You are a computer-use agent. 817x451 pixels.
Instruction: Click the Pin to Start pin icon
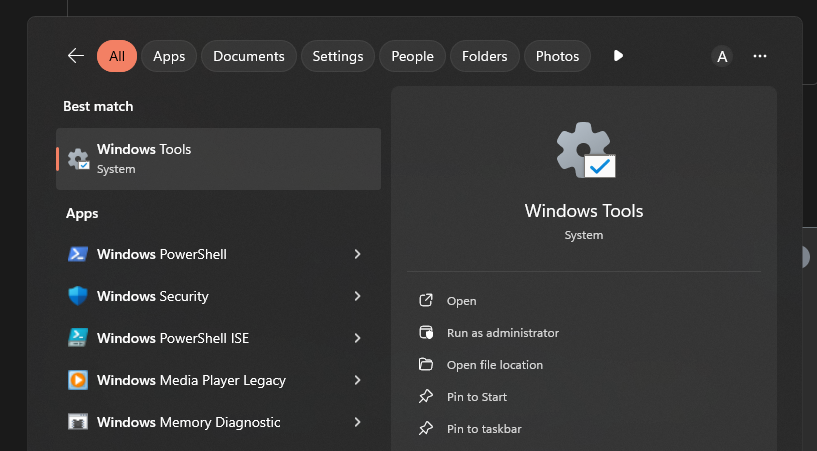click(x=426, y=396)
